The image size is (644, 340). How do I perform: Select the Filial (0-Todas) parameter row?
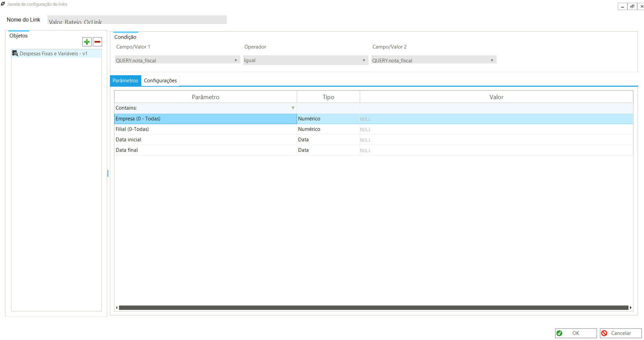(x=205, y=129)
